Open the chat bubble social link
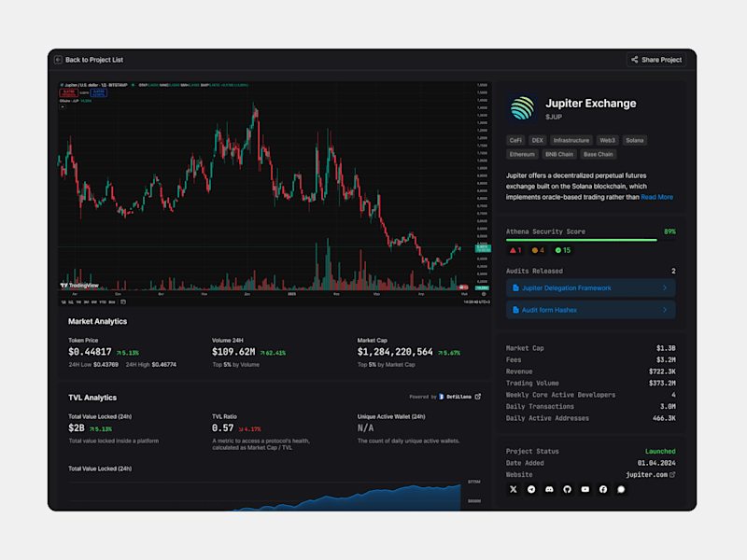The height and width of the screenshot is (560, 747). 621,489
